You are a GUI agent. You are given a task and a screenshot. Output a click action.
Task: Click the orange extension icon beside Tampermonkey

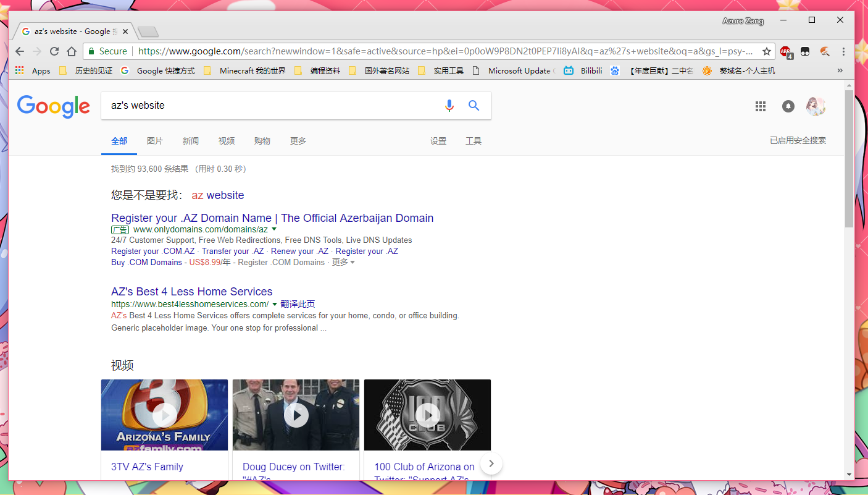825,51
